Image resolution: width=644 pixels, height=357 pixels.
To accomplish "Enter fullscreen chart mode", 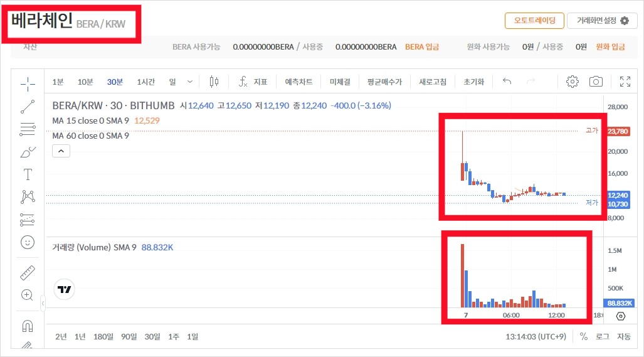I will (625, 82).
